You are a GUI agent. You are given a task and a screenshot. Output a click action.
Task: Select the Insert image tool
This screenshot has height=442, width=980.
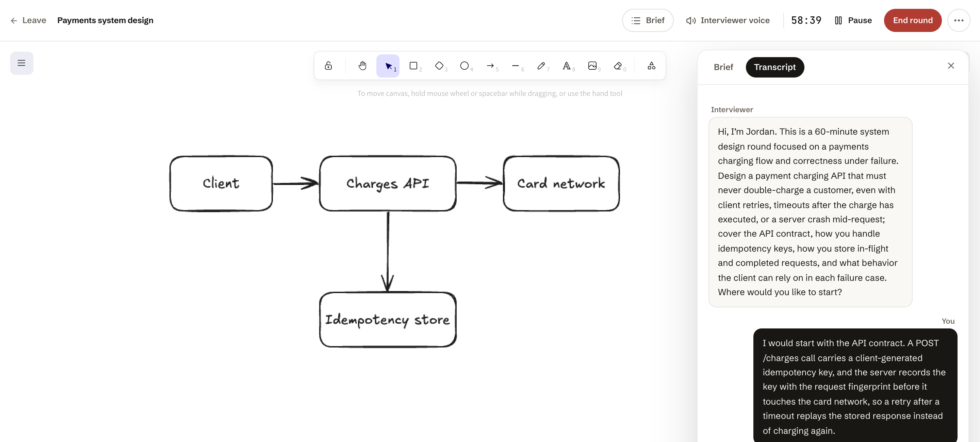(592, 66)
